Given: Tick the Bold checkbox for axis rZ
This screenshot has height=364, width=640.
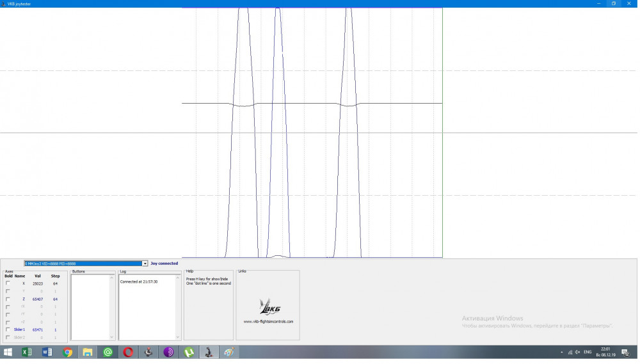Looking at the screenshot, I should [x=8, y=323].
